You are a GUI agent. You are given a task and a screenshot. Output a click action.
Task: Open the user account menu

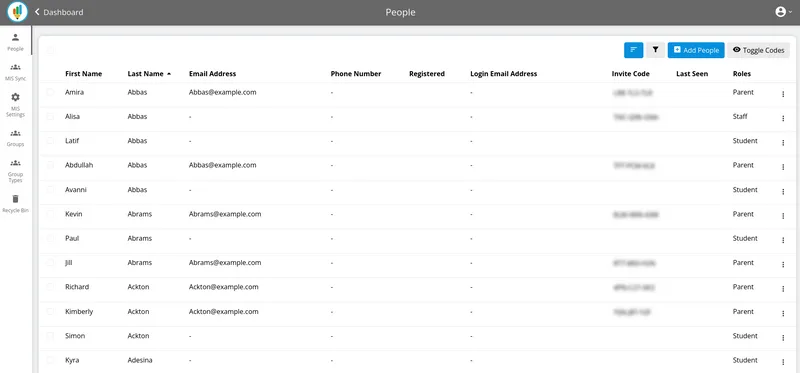tap(783, 12)
